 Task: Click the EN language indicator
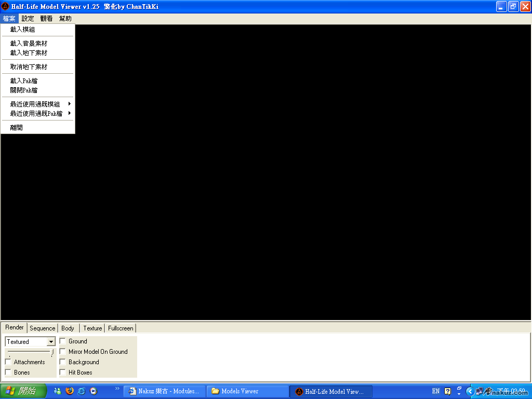436,391
